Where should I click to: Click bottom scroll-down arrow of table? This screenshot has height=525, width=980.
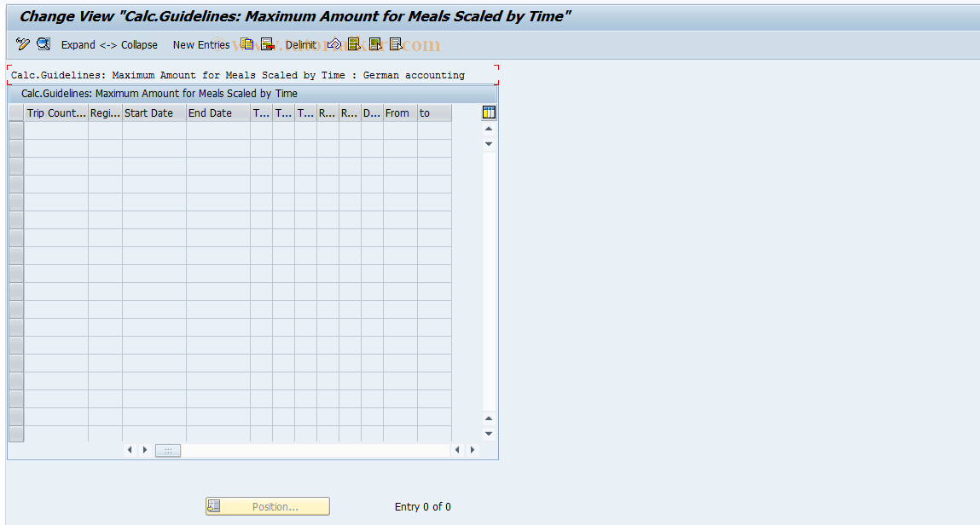point(489,433)
